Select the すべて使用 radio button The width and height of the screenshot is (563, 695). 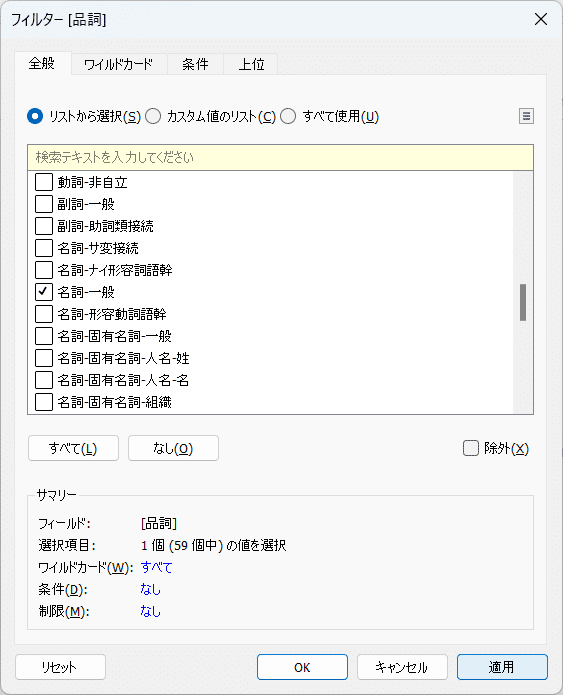[x=288, y=117]
